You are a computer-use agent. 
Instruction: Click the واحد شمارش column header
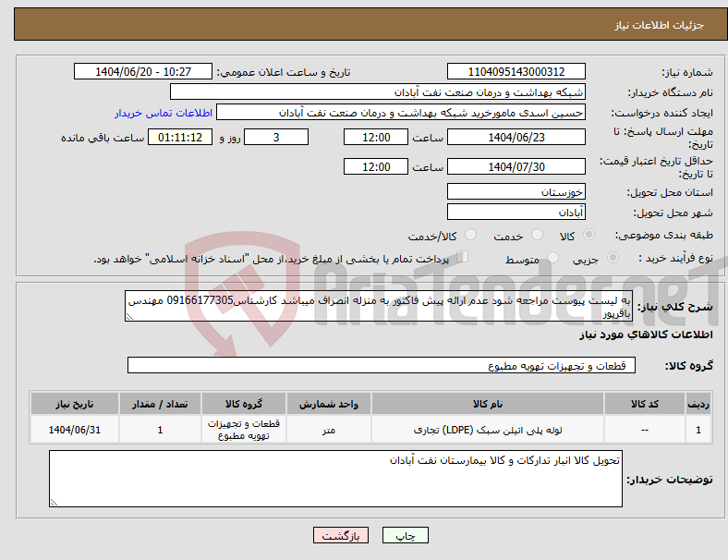pyautogui.click(x=329, y=404)
